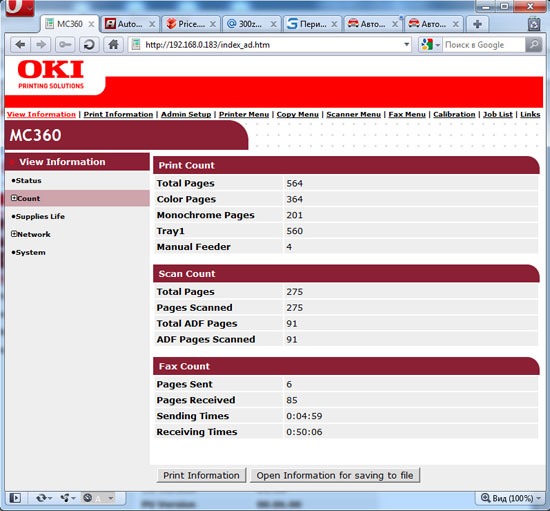Click Total Pages value 564
The width and height of the screenshot is (550, 511).
tap(294, 183)
